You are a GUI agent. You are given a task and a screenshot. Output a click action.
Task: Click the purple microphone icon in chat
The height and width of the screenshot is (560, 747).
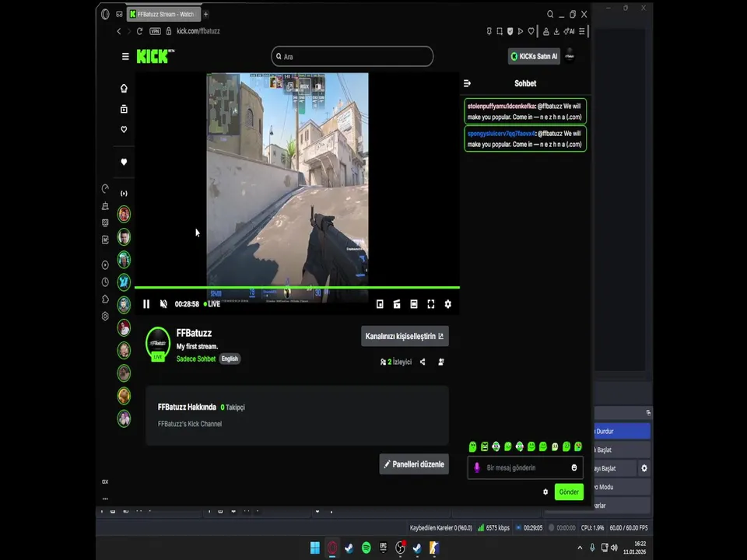[477, 467]
